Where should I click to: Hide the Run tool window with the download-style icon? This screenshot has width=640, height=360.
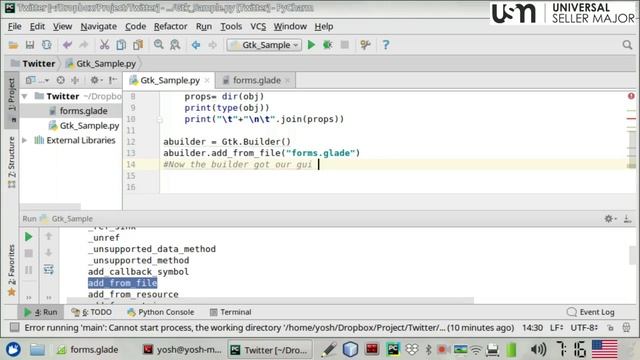[x=628, y=219]
